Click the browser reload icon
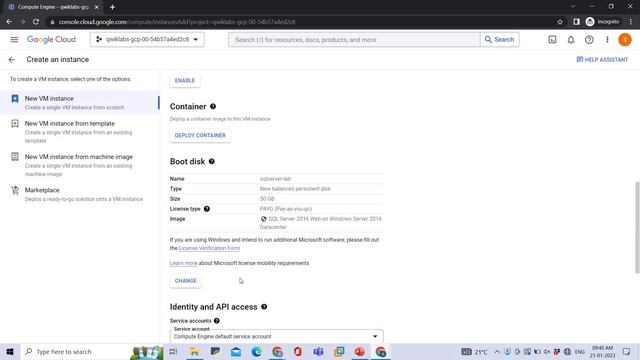Screen dimensions: 640x360 point(36,22)
